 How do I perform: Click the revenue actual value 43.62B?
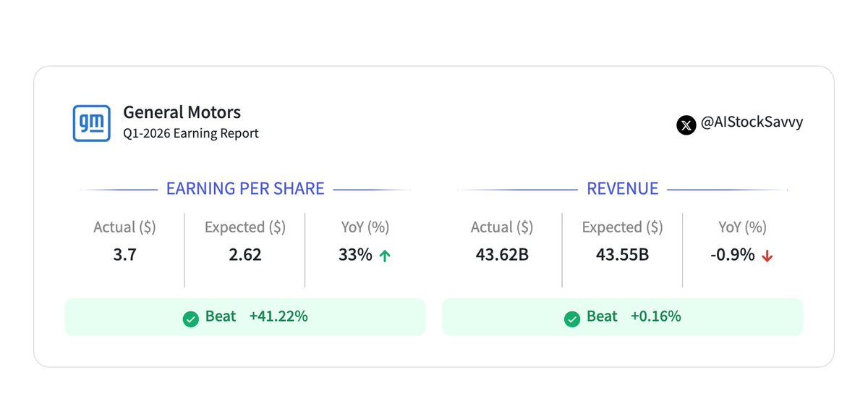point(501,255)
